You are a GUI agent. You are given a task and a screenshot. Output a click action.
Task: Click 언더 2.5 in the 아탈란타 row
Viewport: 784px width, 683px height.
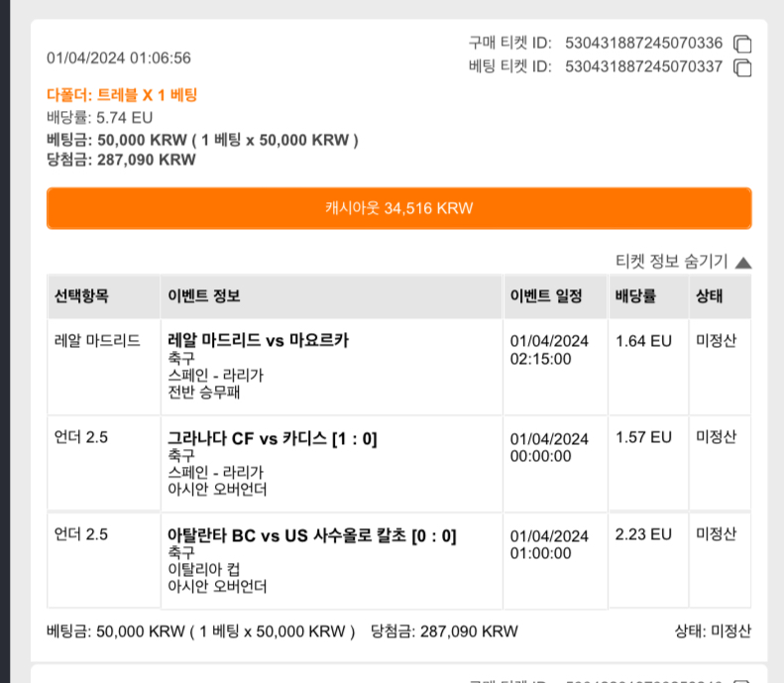[81, 534]
